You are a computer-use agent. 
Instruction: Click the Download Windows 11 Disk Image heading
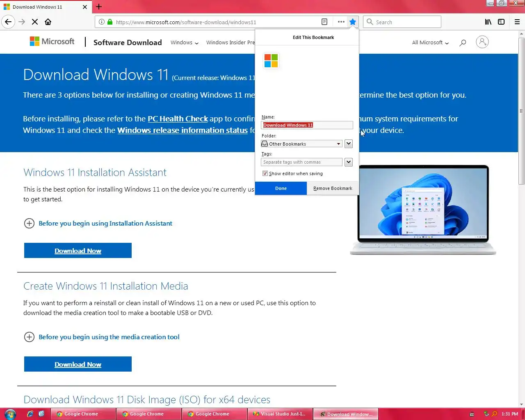147,399
